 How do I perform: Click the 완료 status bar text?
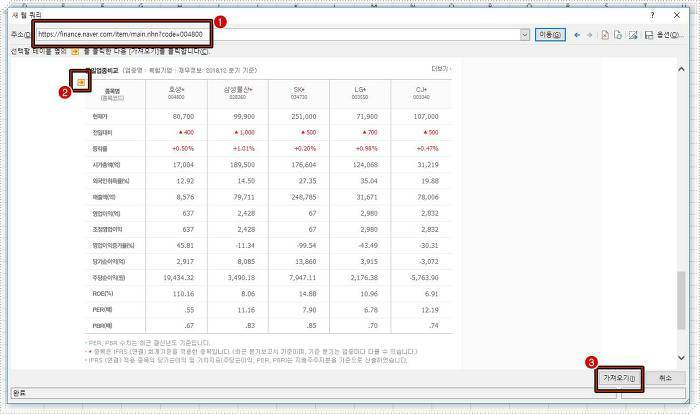[20, 393]
